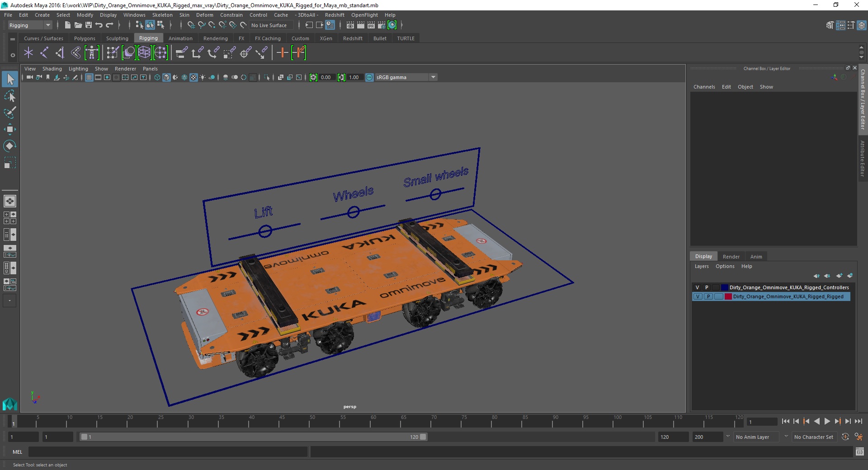The height and width of the screenshot is (470, 868).
Task: Click Move layer up icon in Layer Editor
Action: pos(816,276)
